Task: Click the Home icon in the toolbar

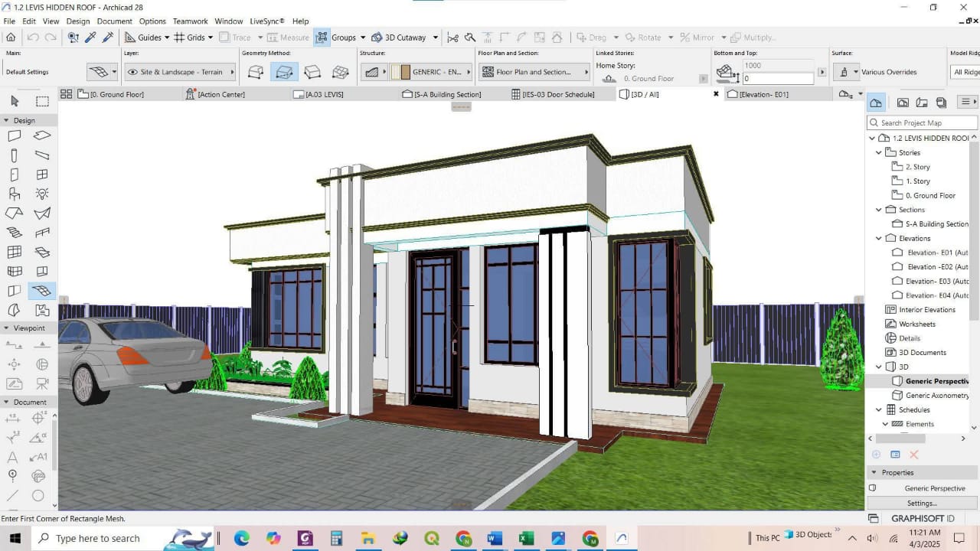Action: pos(11,37)
